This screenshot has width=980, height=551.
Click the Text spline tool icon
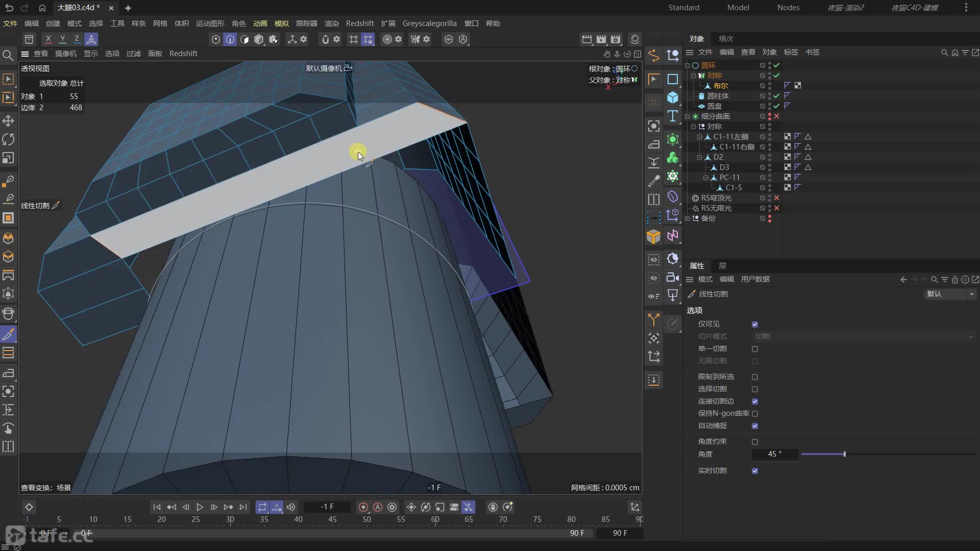point(673,116)
